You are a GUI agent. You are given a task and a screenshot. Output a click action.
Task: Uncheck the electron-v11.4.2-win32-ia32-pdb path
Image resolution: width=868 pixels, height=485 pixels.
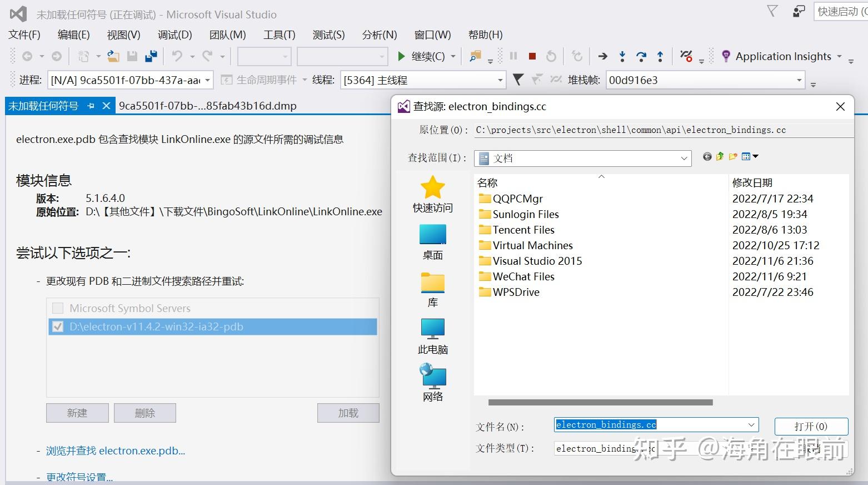pyautogui.click(x=58, y=326)
